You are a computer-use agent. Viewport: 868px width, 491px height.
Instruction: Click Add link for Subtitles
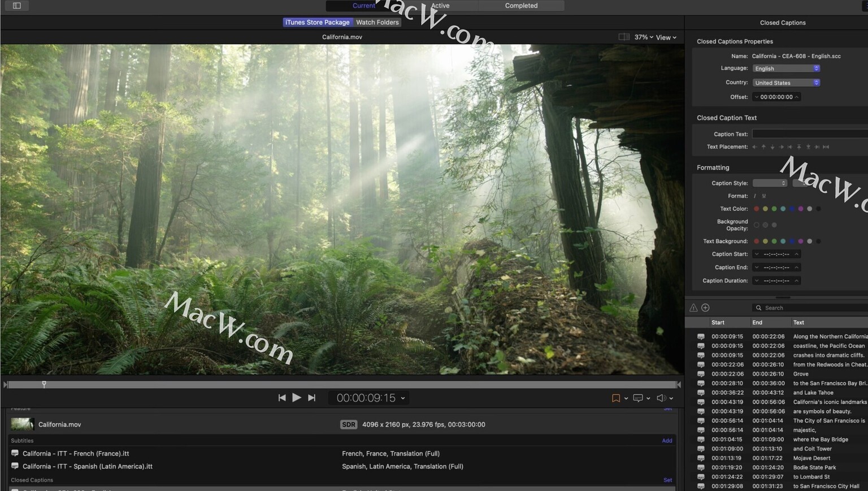667,441
